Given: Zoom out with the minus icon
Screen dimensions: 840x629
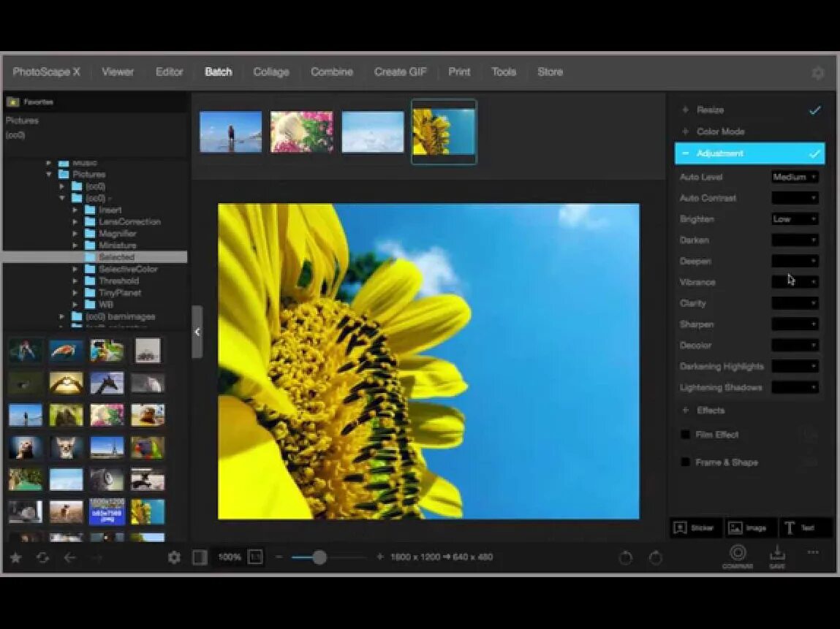Looking at the screenshot, I should point(279,557).
